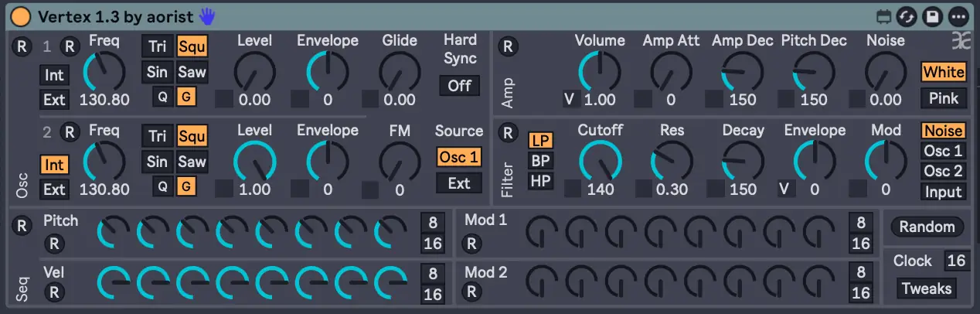Select Saw waveform for oscillator 1
Image resolution: width=980 pixels, height=314 pixels.
coord(192,73)
